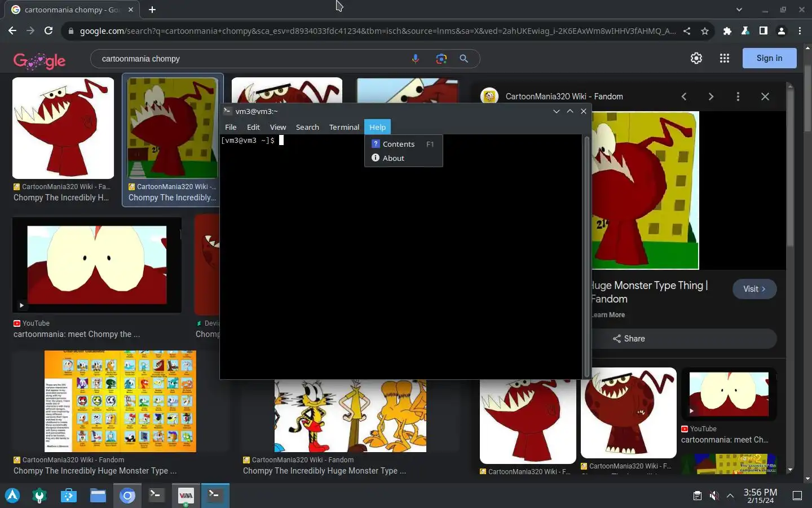Image resolution: width=812 pixels, height=508 pixels.
Task: Open the taskbar virtual machine manager icon
Action: click(186, 496)
